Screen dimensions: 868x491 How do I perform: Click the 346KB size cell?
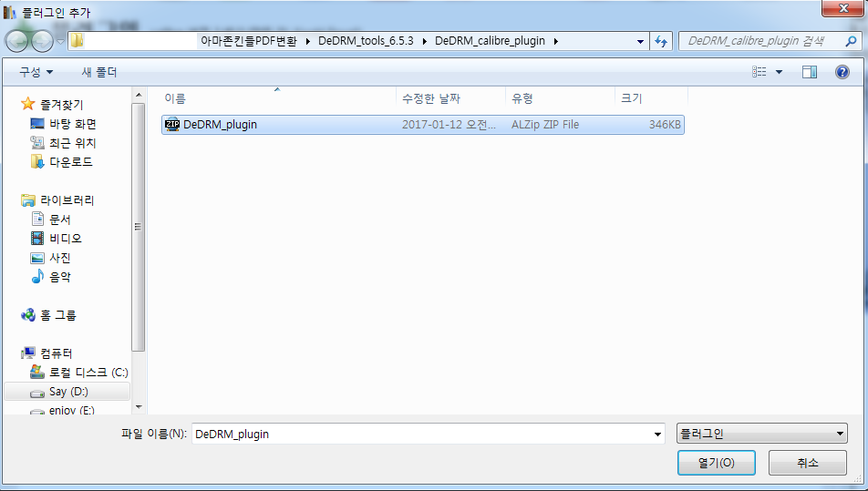665,125
